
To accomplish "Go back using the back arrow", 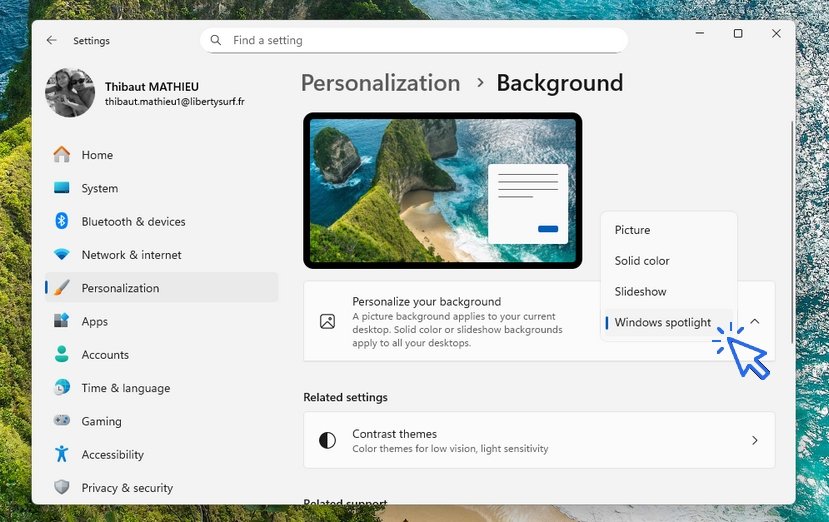I will (x=52, y=41).
